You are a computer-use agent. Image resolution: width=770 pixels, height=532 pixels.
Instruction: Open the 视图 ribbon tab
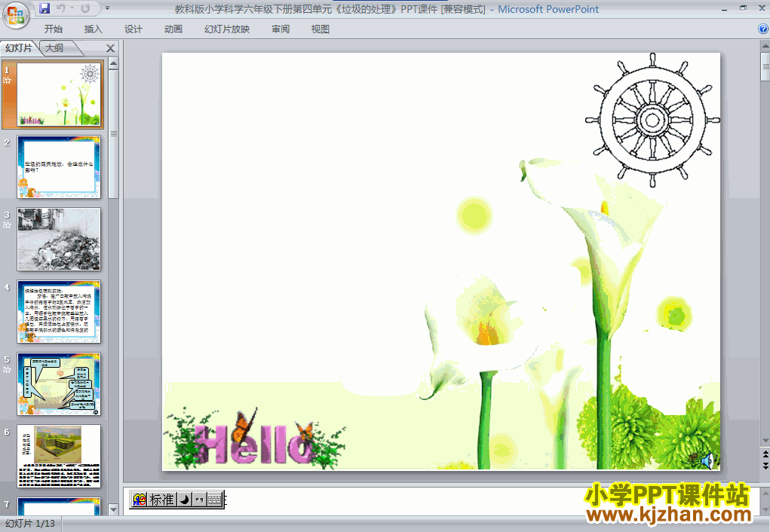coord(321,29)
